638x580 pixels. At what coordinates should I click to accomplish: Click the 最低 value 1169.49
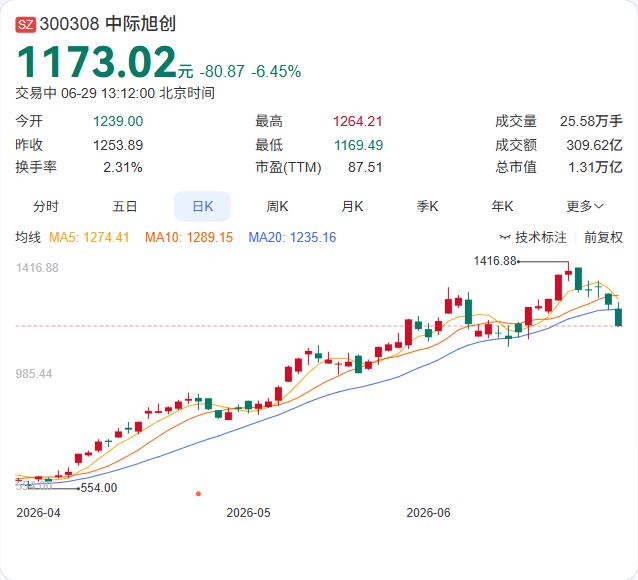pyautogui.click(x=358, y=145)
